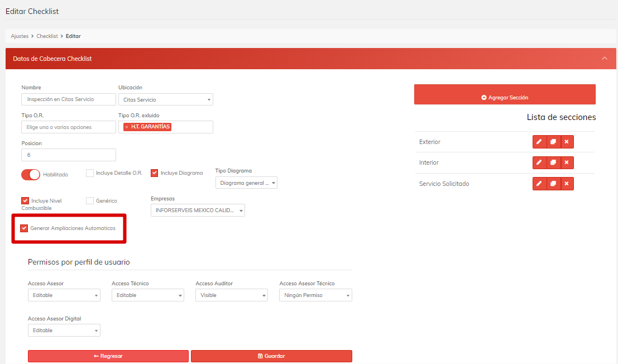618x364 pixels.
Task: Delete the Exterior section with X icon
Action: [x=567, y=142]
